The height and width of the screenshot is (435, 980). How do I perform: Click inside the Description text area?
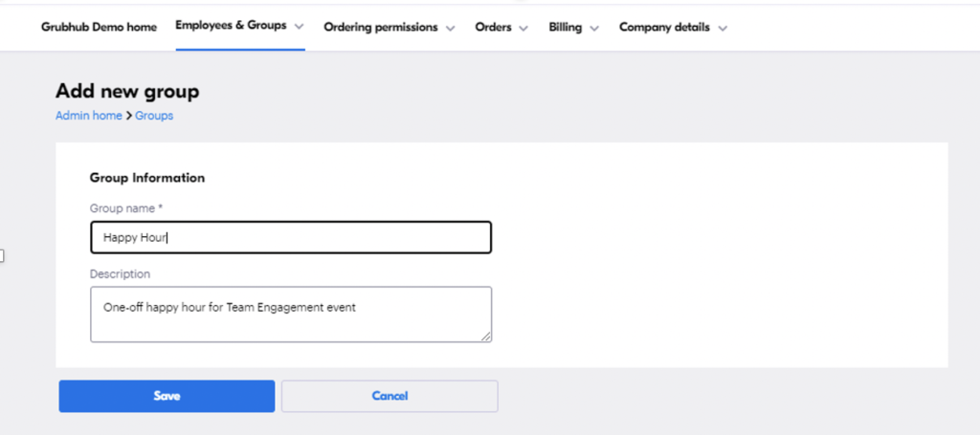[291, 315]
